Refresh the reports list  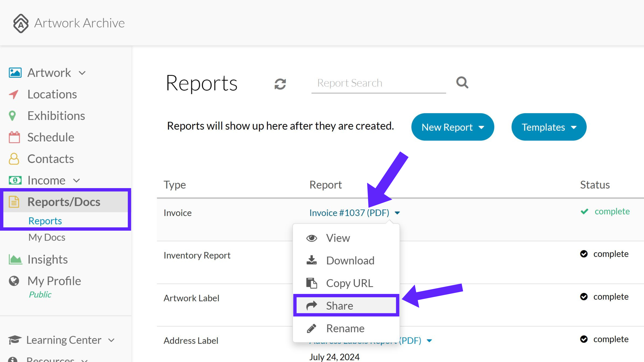pyautogui.click(x=280, y=84)
